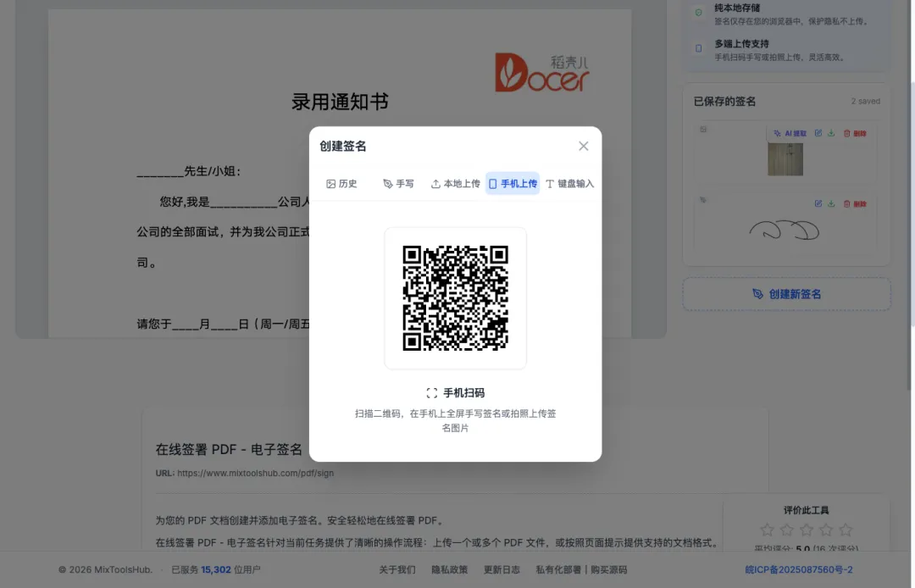Select the saved handwritten signature
This screenshot has width=915, height=588.
[x=785, y=230]
